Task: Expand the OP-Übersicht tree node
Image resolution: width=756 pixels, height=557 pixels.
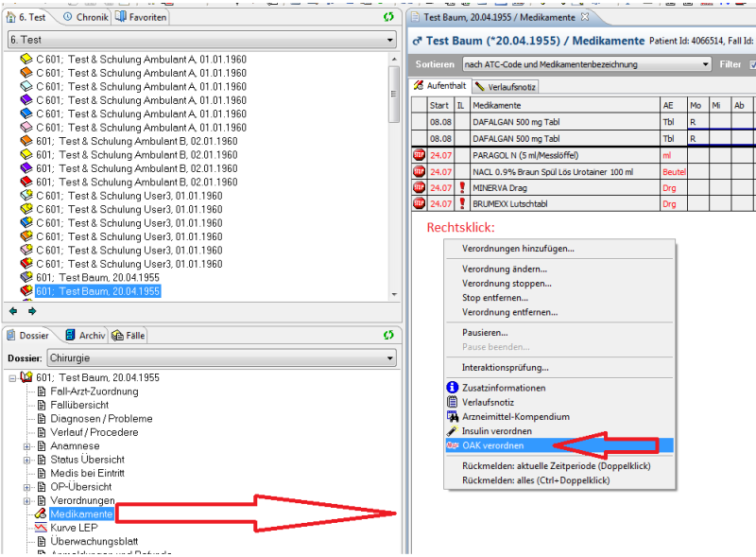Action: (x=27, y=488)
